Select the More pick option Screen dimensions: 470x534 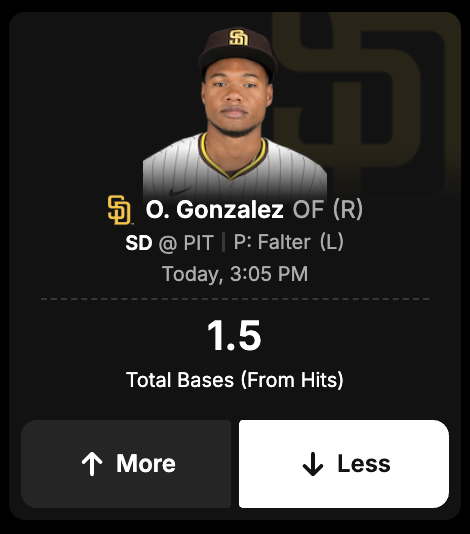click(126, 464)
